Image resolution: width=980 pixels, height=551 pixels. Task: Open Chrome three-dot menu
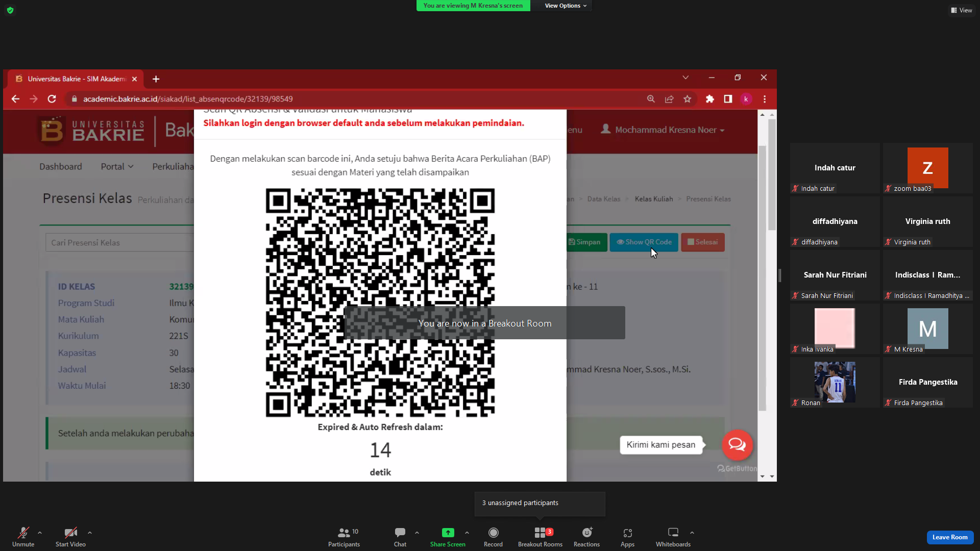(x=765, y=99)
